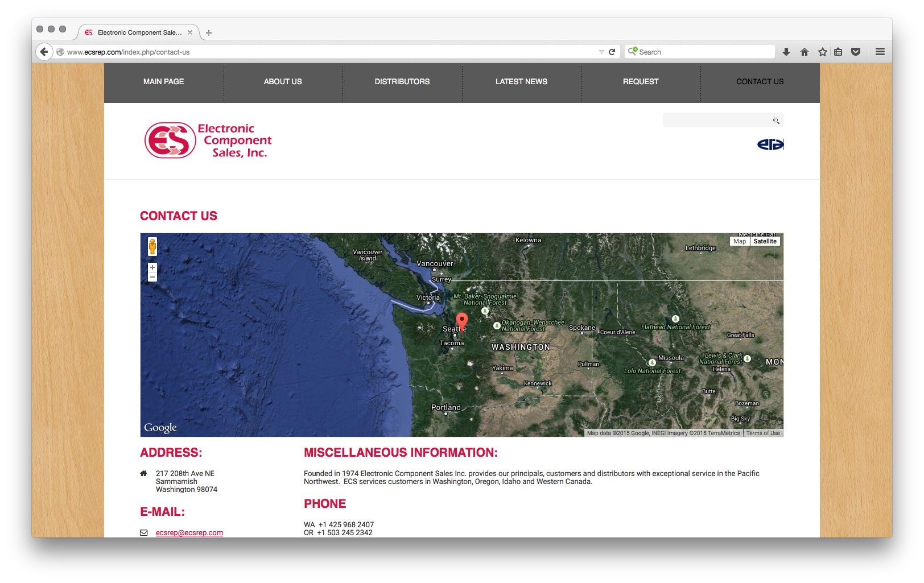Click the Vancouver label on the map
Screen dimensions: 924x583
tap(435, 264)
